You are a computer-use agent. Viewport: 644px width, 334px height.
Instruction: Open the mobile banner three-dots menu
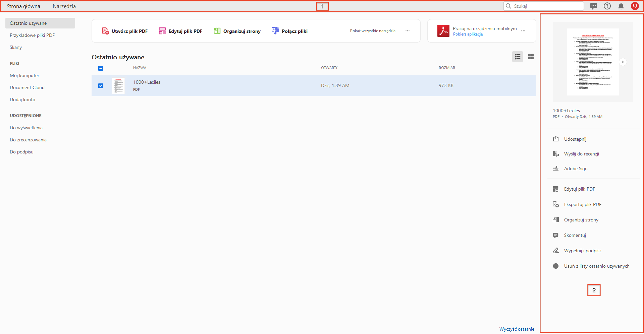click(523, 31)
